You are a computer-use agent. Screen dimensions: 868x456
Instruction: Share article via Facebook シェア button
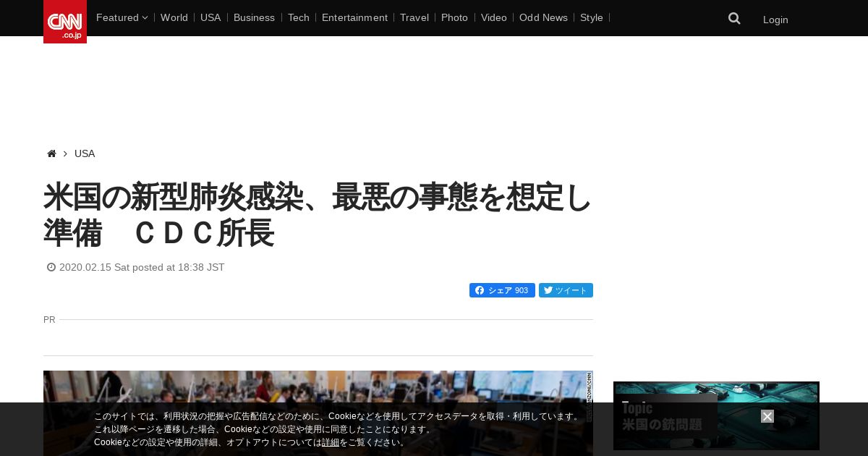502,290
